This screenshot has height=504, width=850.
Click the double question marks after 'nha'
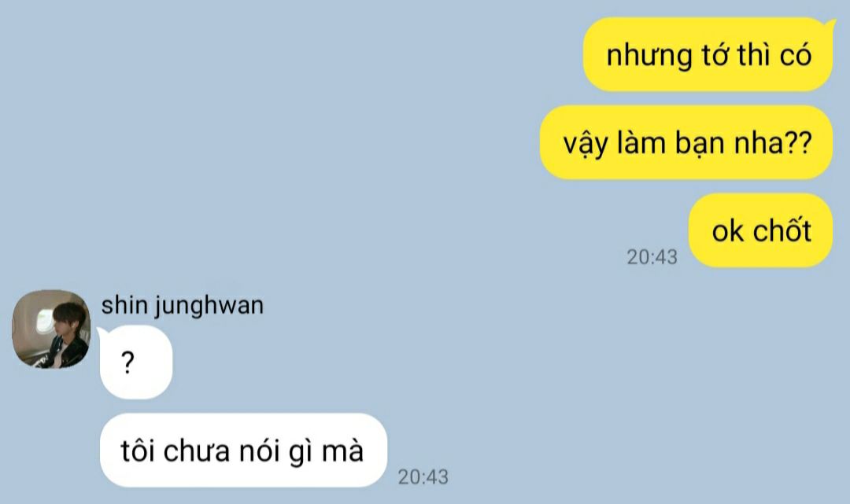pyautogui.click(x=798, y=143)
